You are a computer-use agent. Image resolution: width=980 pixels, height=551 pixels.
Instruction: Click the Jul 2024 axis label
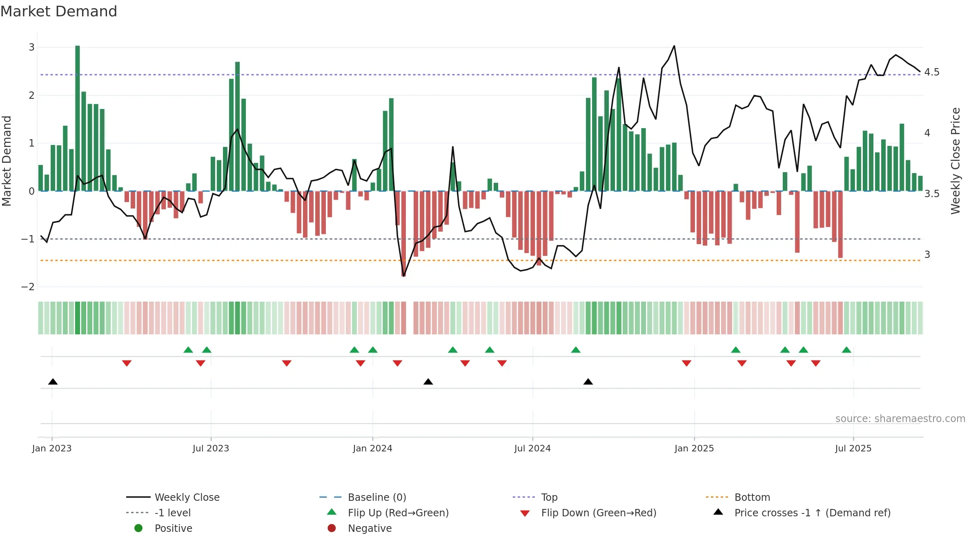(532, 448)
